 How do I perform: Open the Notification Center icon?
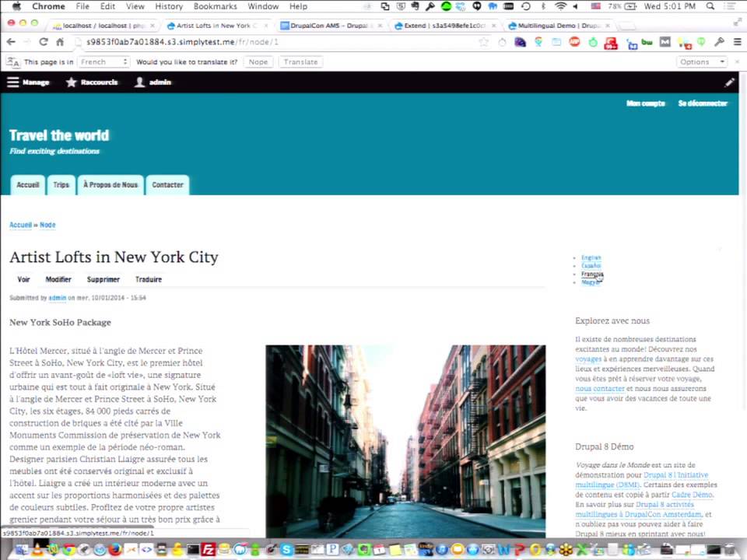point(729,6)
